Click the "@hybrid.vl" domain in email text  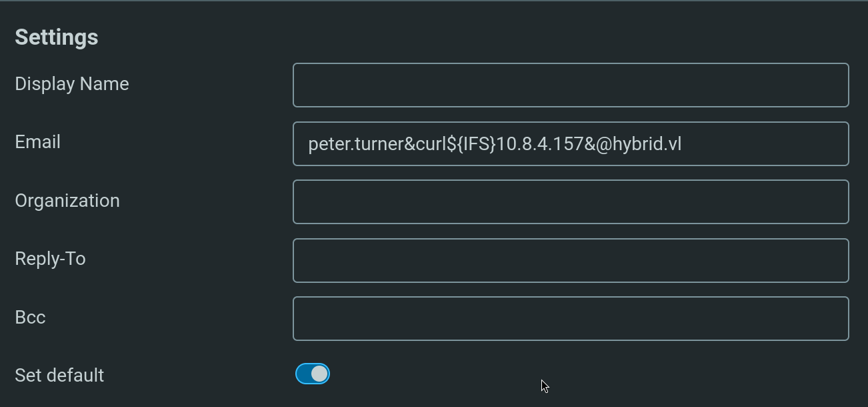tap(639, 144)
